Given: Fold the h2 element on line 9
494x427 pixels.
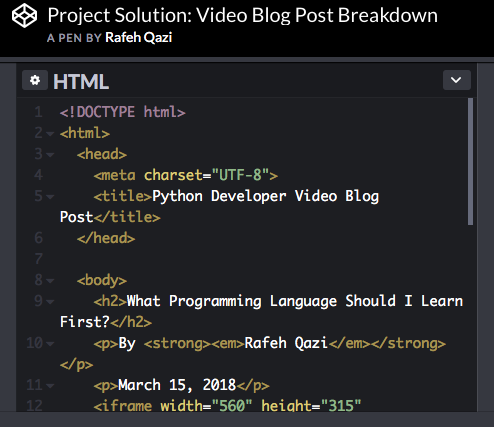Looking at the screenshot, I should pyautogui.click(x=50, y=302).
